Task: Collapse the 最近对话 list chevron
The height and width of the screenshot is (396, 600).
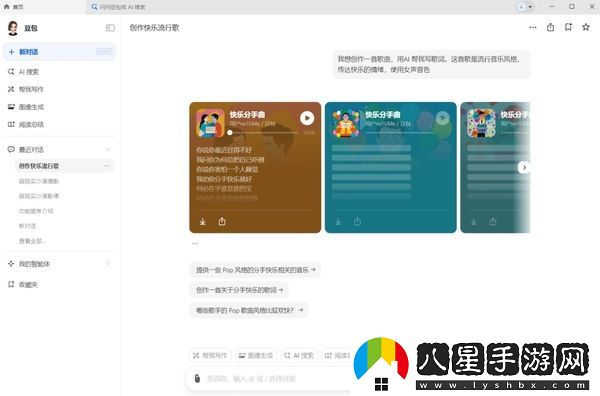Action: click(108, 149)
